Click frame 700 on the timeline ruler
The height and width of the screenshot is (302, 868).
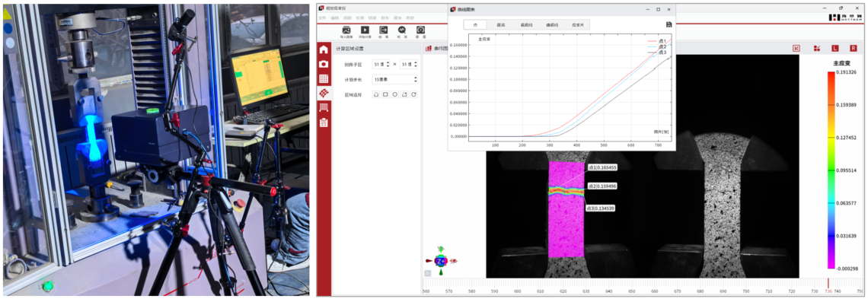745,291
